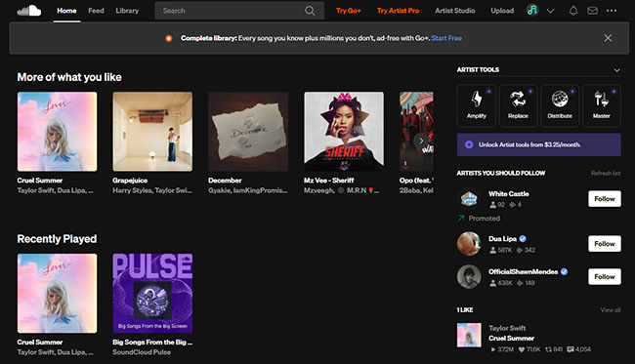Viewport: 635px width, 364px height.
Task: Open Big Songs From the Big Screen cover
Action: click(x=152, y=293)
